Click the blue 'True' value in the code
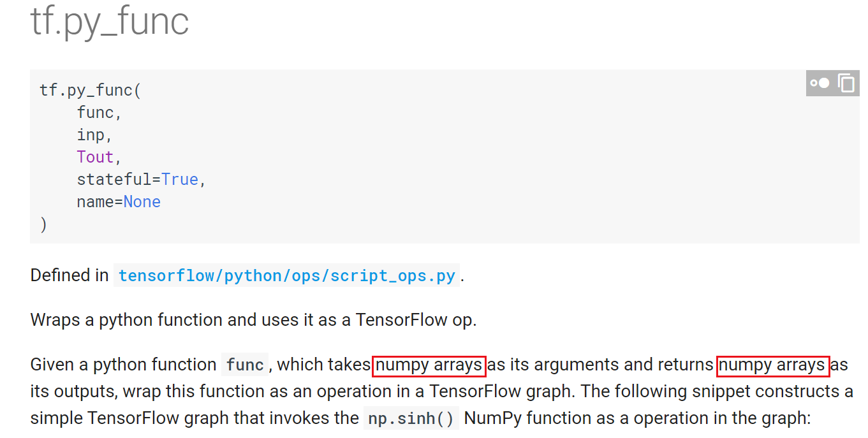This screenshot has height=438, width=868. click(x=179, y=179)
